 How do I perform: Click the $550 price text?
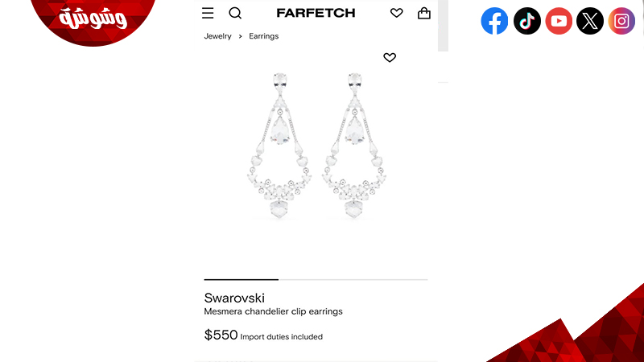click(221, 335)
